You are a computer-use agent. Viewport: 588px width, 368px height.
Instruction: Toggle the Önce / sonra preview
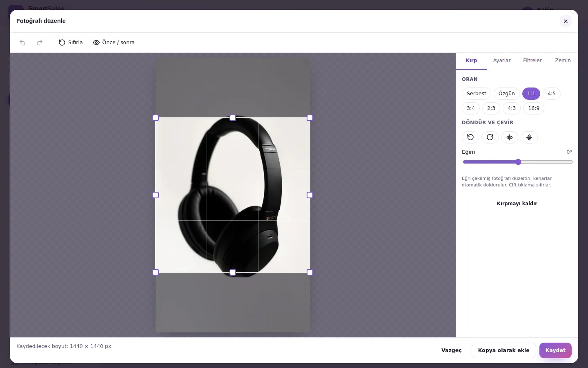[x=114, y=43]
